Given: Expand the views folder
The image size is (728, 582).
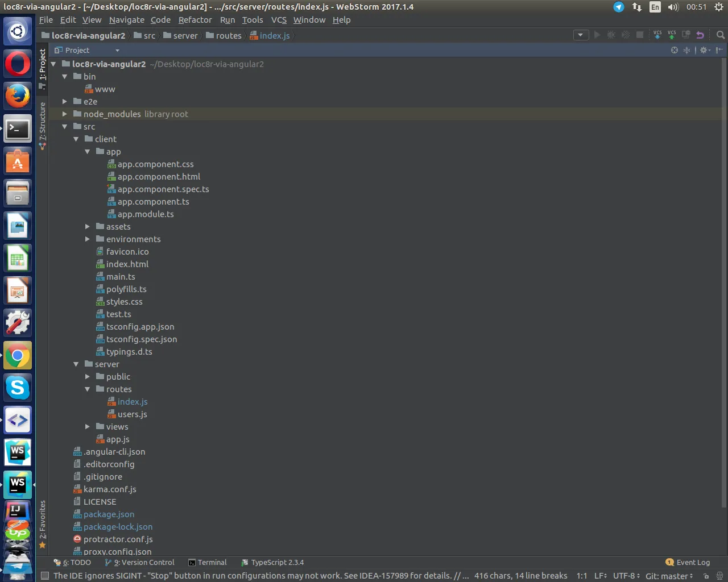Looking at the screenshot, I should tap(88, 427).
